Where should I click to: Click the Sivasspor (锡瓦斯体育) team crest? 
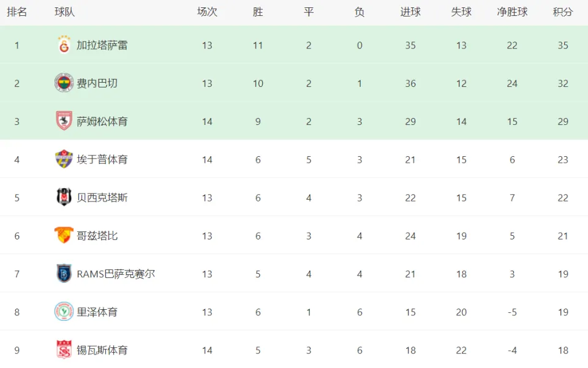click(64, 350)
